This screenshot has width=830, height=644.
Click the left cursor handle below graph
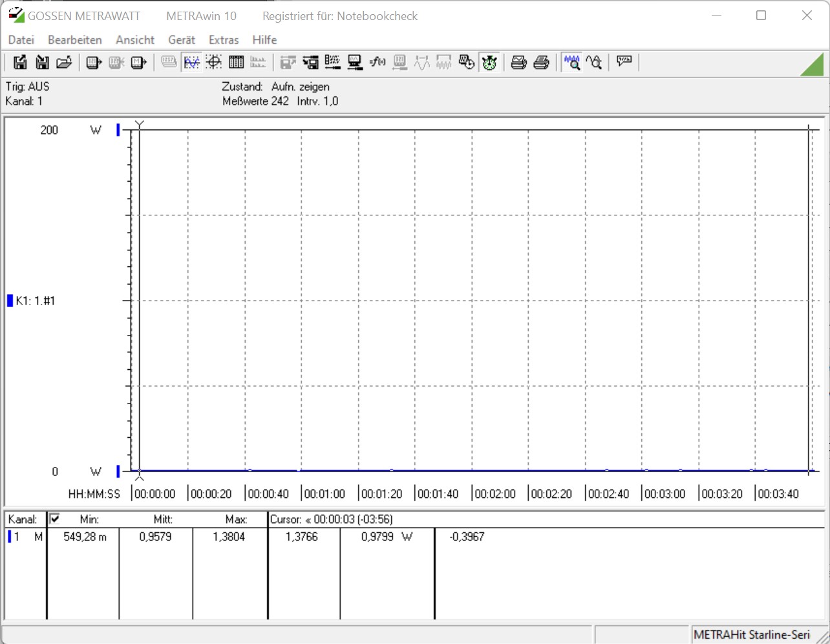click(x=139, y=477)
